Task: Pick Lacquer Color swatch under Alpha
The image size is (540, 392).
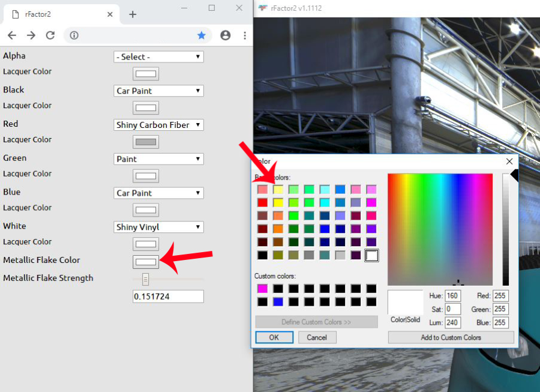Action: (x=146, y=74)
